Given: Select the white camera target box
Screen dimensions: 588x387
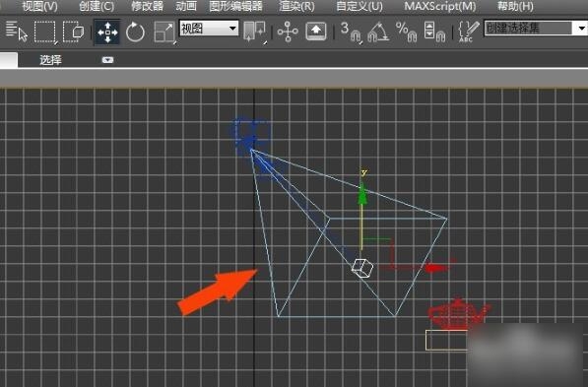Looking at the screenshot, I should click(362, 268).
